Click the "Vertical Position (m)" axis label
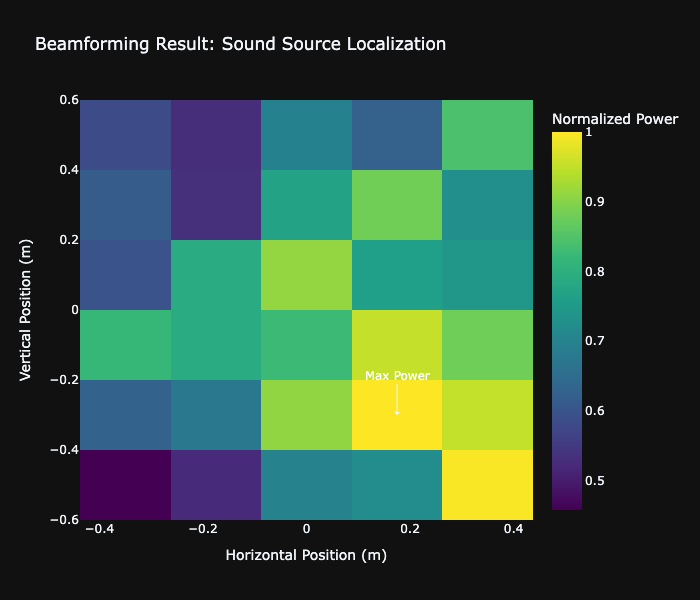 coord(26,310)
